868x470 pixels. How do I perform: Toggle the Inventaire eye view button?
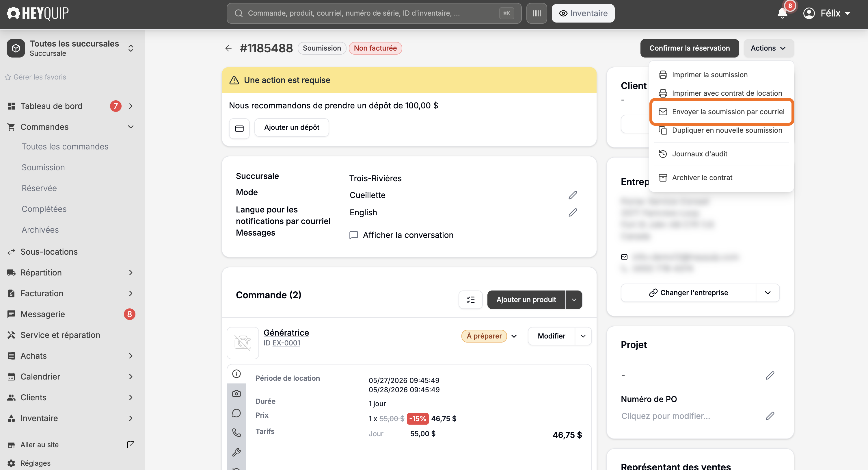[x=583, y=13]
